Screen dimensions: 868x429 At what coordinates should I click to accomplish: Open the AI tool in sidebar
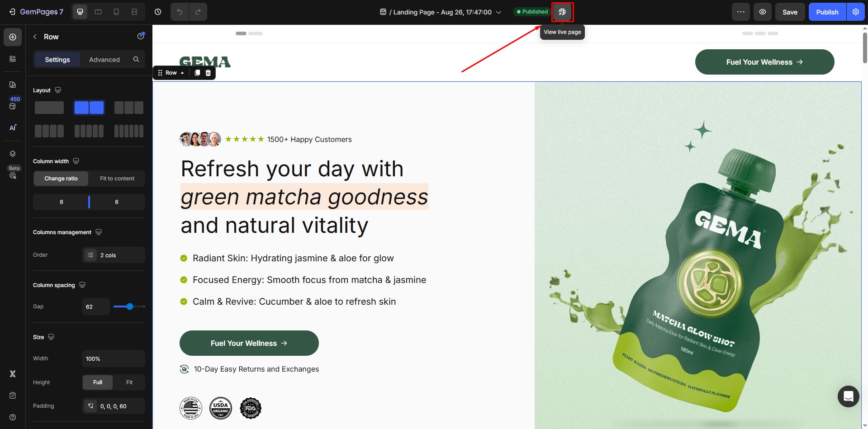(13, 127)
